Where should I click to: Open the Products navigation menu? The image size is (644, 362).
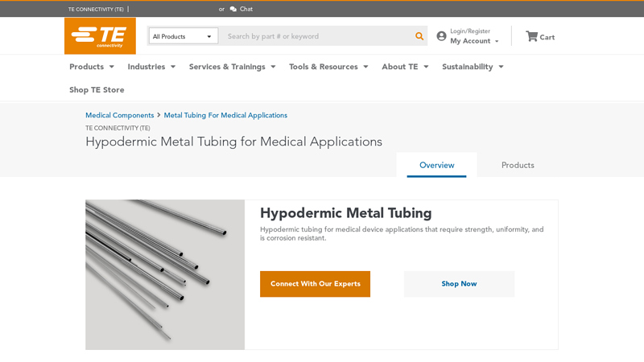[x=87, y=67]
